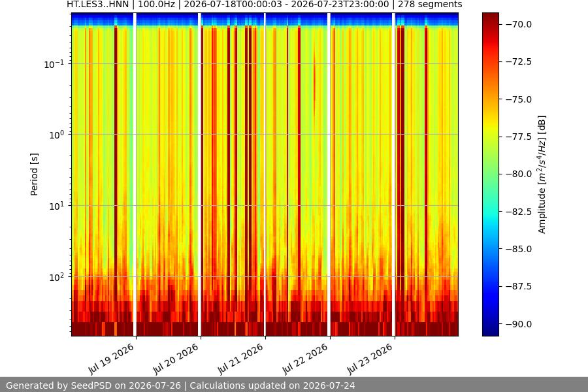Click the −77.5 colorbar tick value
Image resolution: width=588 pixels, height=392 pixels.
[519, 137]
